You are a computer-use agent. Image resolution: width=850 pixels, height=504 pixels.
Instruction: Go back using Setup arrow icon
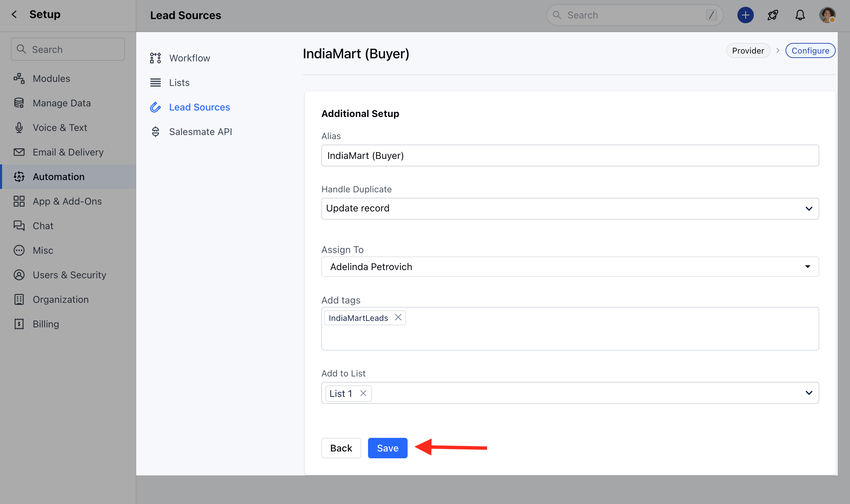tap(14, 14)
